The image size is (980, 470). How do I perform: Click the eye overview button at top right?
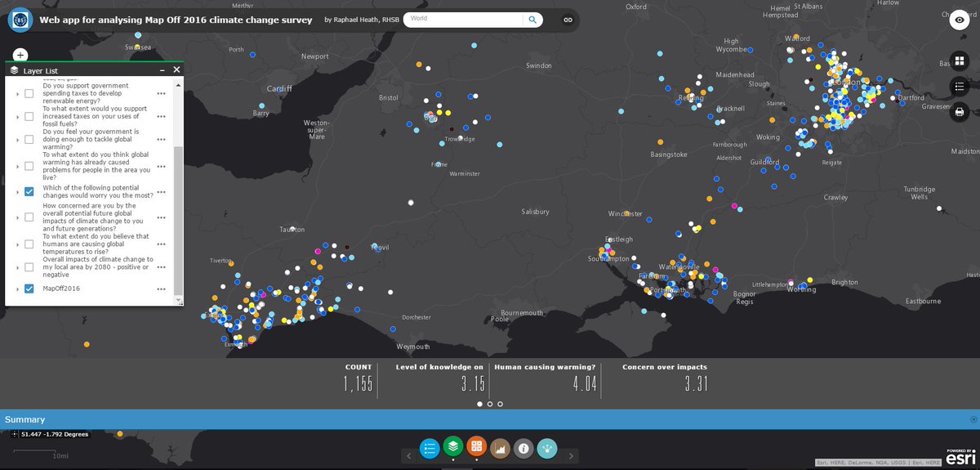959,21
